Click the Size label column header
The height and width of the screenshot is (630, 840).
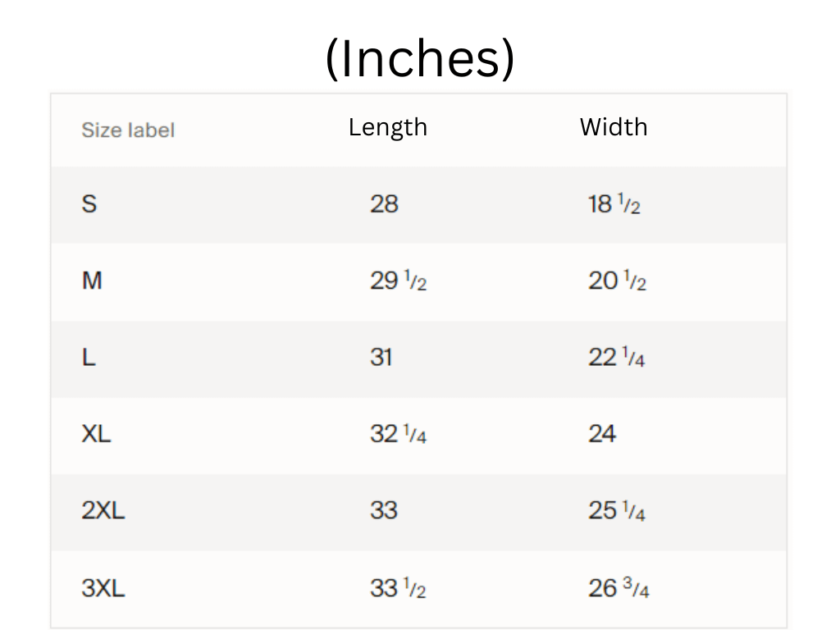pyautogui.click(x=128, y=130)
